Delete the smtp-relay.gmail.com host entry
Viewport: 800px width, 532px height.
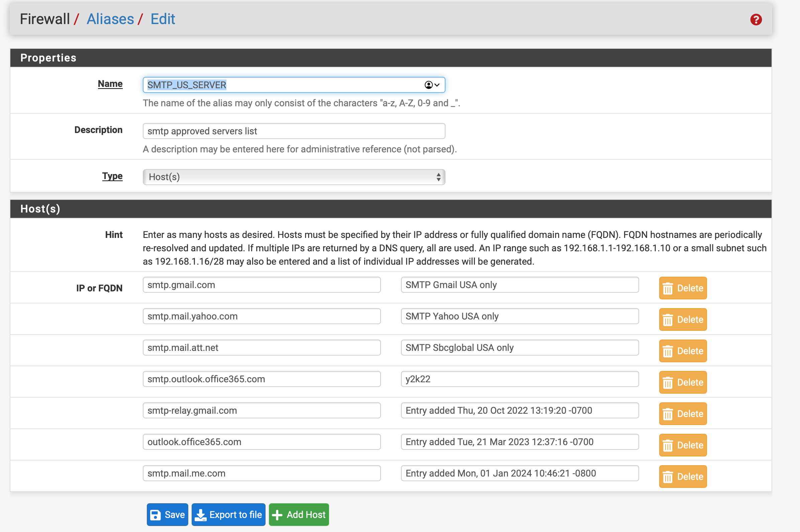[683, 414]
